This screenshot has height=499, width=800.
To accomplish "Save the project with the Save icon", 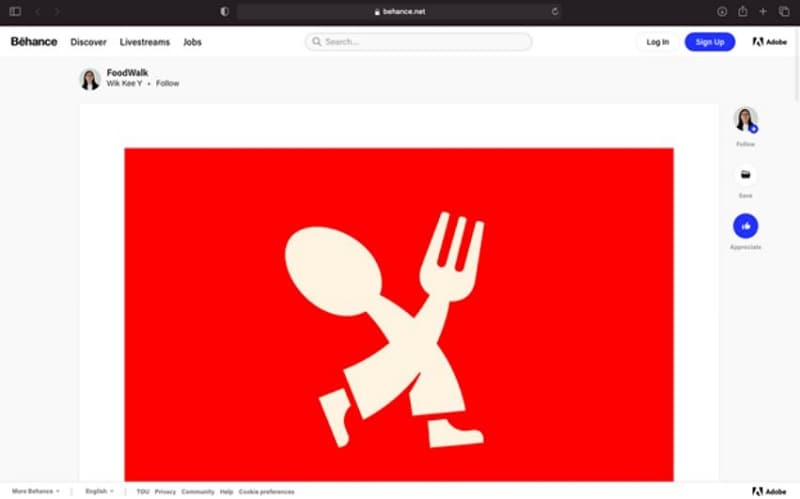I will (745, 175).
